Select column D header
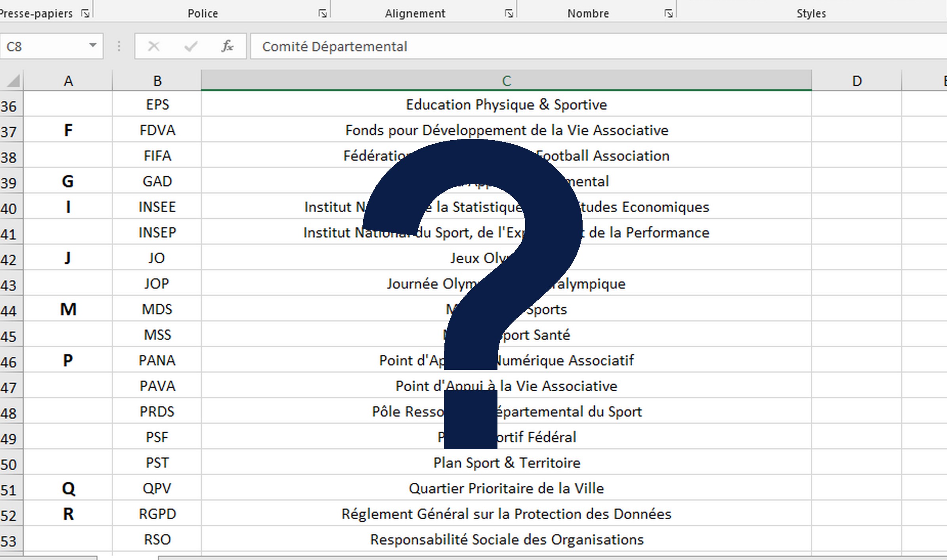Image resolution: width=947 pixels, height=560 pixels. pyautogui.click(x=856, y=81)
